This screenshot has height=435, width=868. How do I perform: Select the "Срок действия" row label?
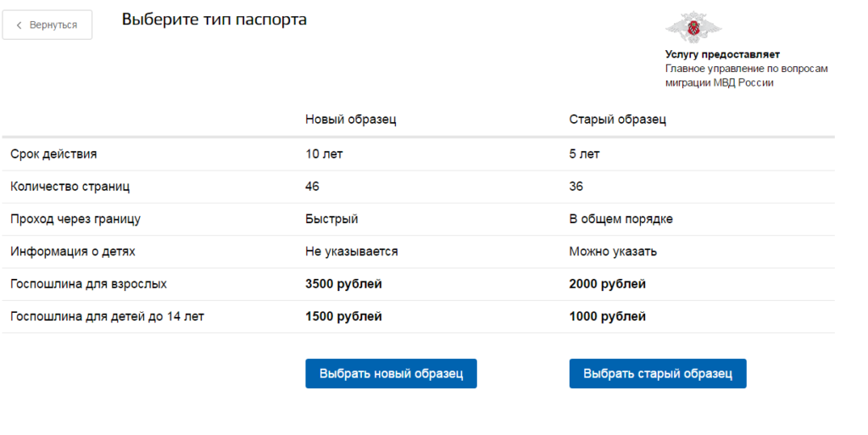click(53, 154)
